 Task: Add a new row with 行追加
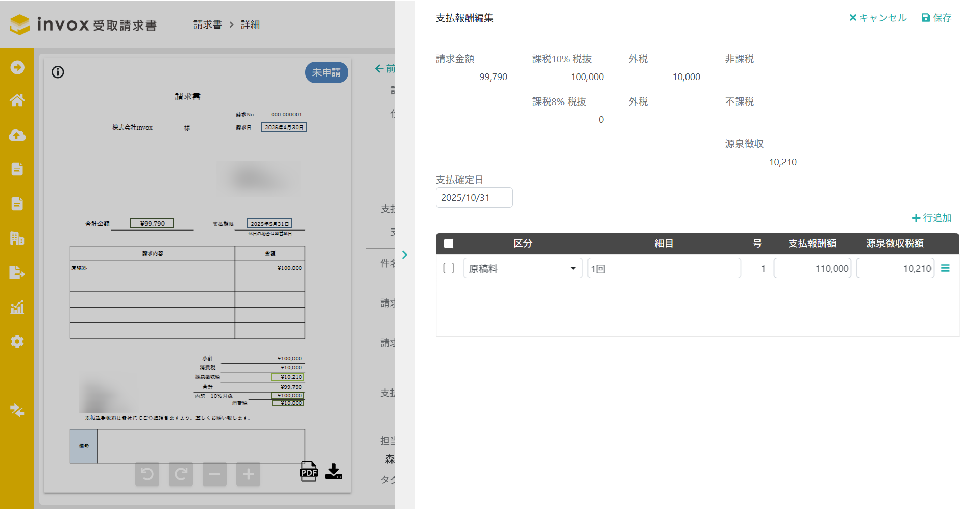point(932,218)
